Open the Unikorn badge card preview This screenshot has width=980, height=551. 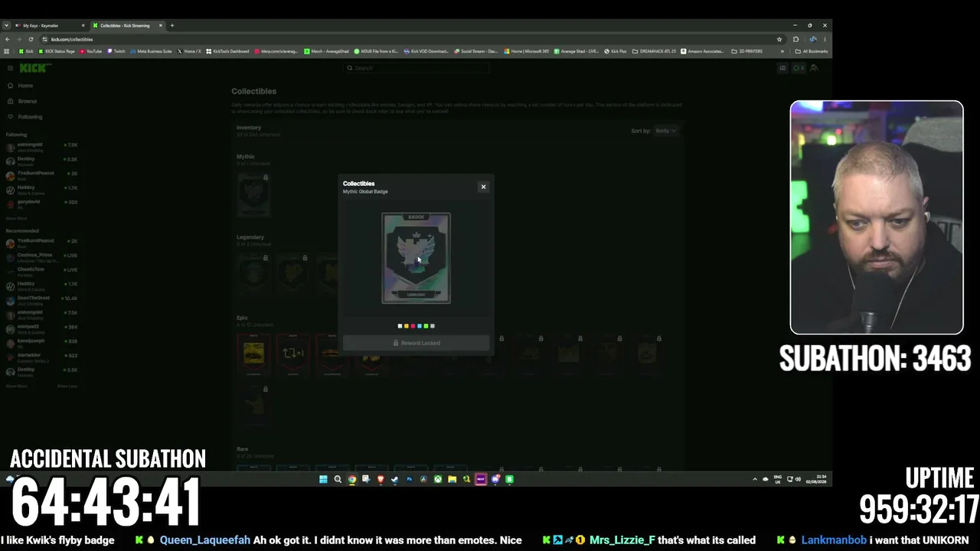416,258
